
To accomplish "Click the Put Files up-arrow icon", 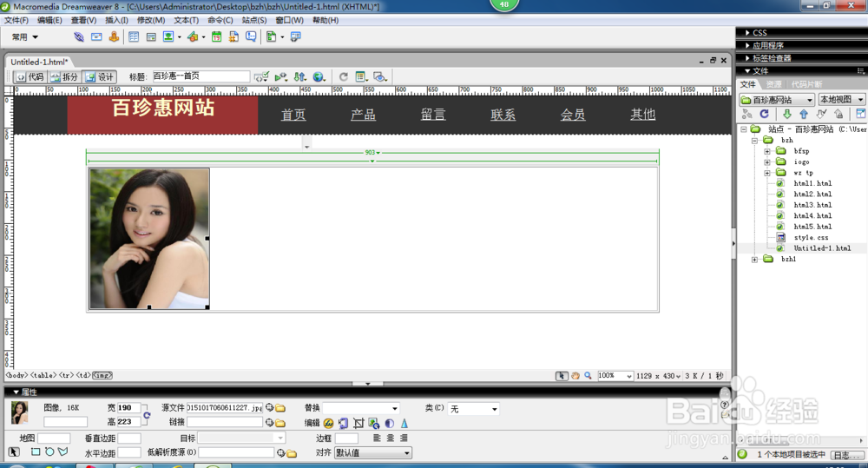I will pyautogui.click(x=804, y=114).
